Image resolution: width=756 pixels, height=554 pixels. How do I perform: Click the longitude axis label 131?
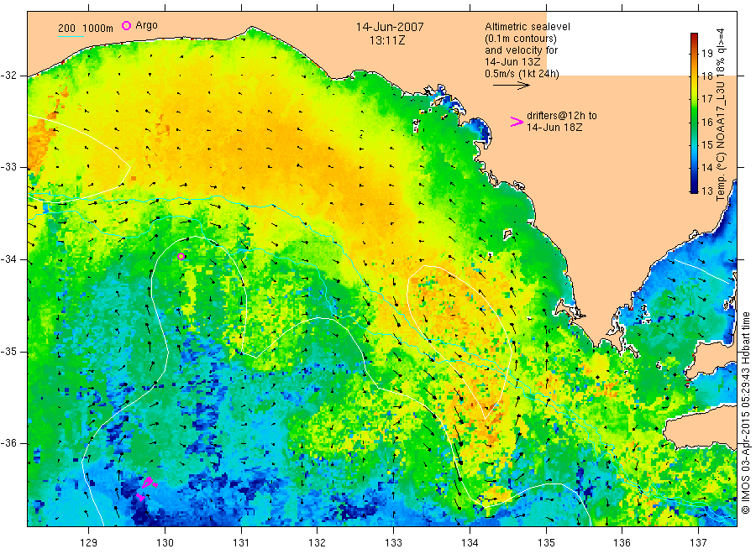[241, 543]
